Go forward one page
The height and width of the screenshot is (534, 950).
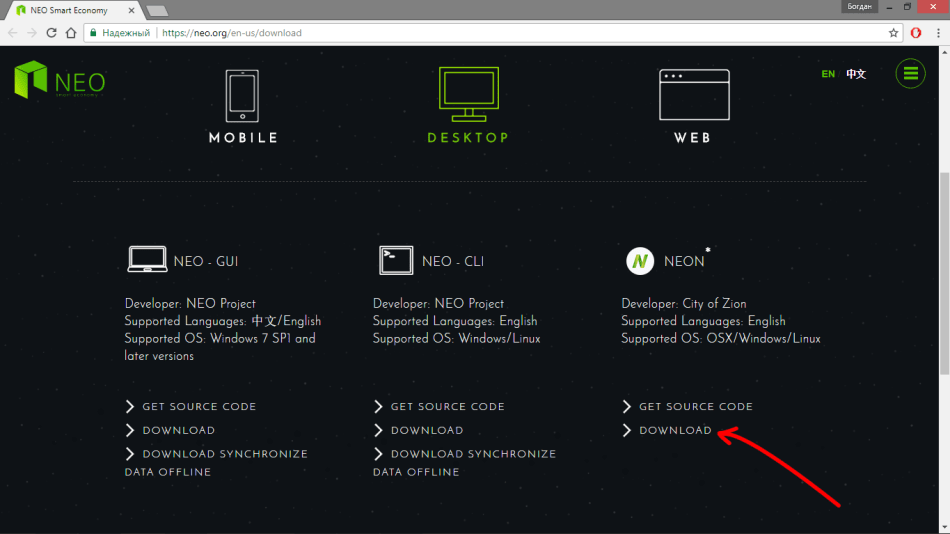coord(32,33)
